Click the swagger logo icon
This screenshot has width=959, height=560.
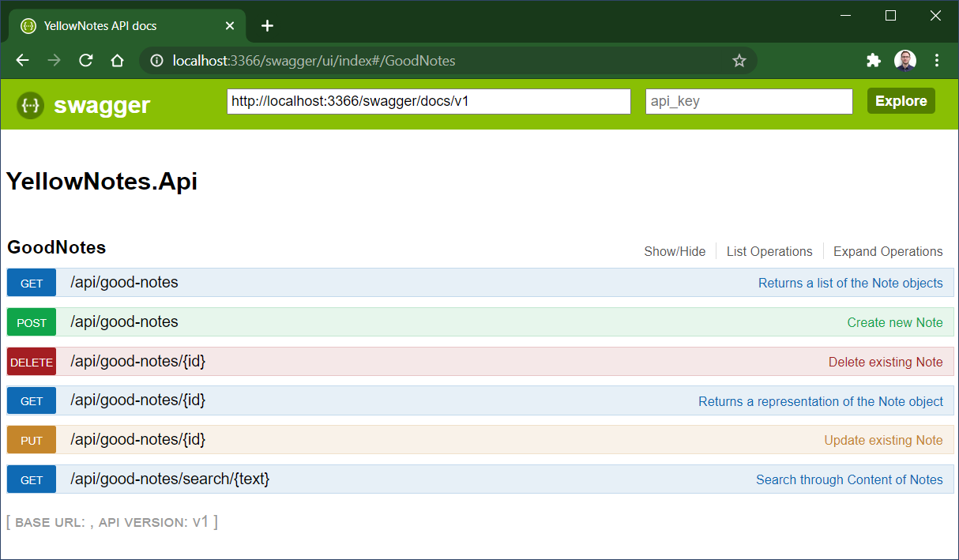pos(30,104)
